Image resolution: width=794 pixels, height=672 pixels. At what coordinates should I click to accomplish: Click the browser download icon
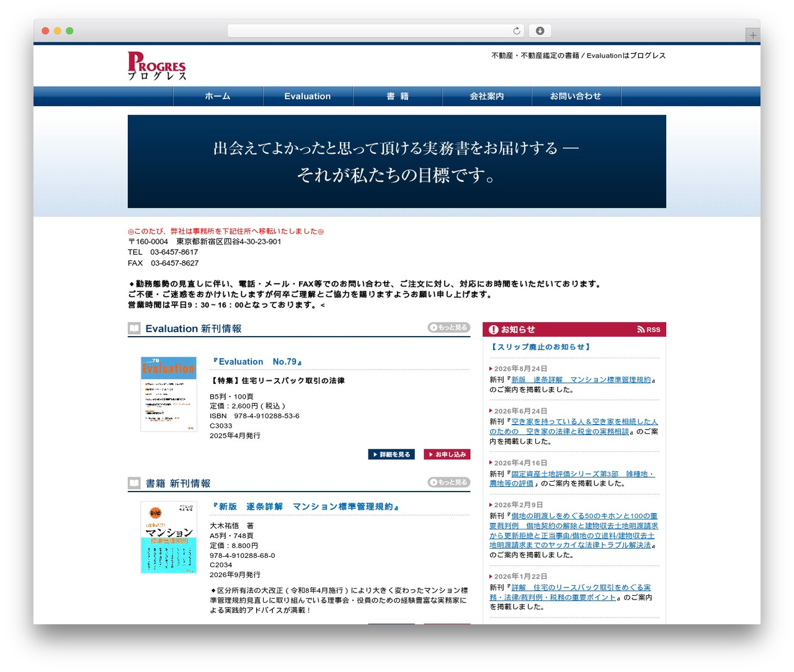pyautogui.click(x=540, y=31)
